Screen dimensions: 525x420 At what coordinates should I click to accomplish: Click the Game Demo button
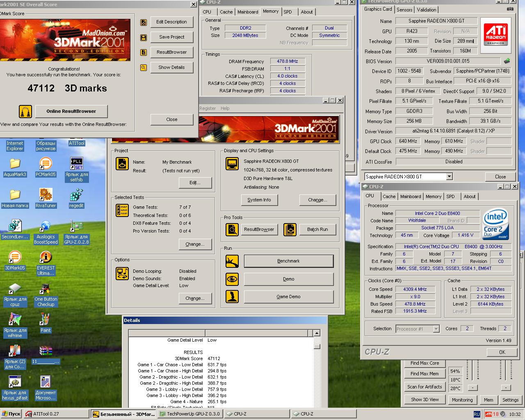coord(289,297)
